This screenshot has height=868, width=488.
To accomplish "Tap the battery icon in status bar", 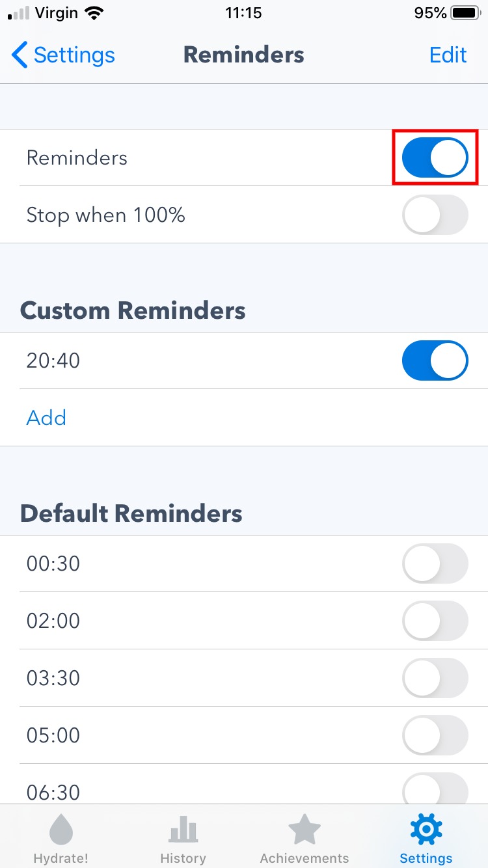I will 465,13.
